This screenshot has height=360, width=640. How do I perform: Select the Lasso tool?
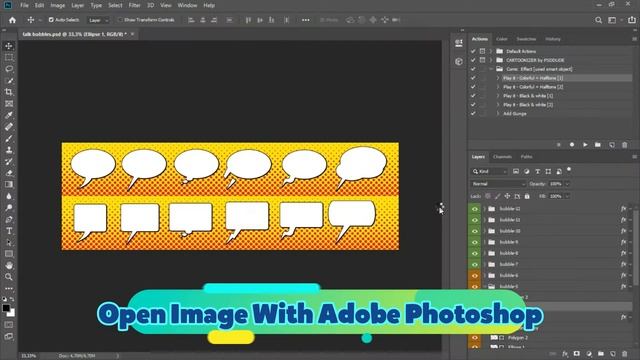click(x=9, y=69)
